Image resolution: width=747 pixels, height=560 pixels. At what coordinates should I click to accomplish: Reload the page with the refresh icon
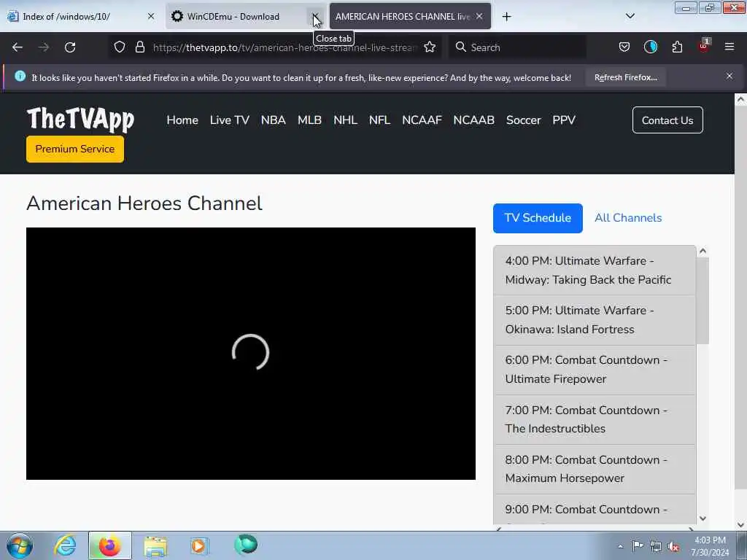[x=70, y=47]
